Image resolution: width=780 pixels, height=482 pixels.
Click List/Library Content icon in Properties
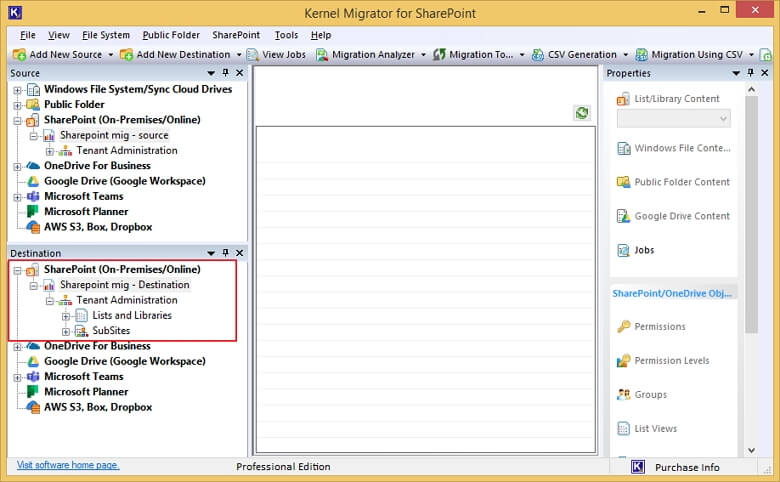click(x=623, y=99)
